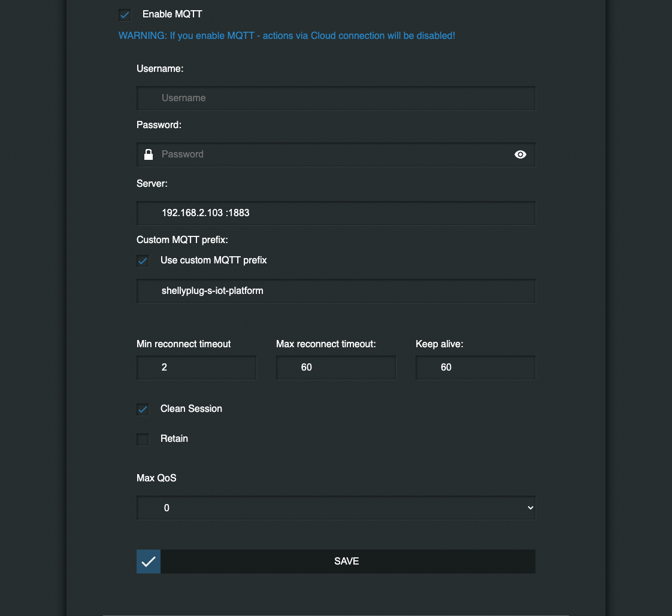Image resolution: width=672 pixels, height=616 pixels.
Task: Edit the Keep alive value field
Action: click(475, 368)
